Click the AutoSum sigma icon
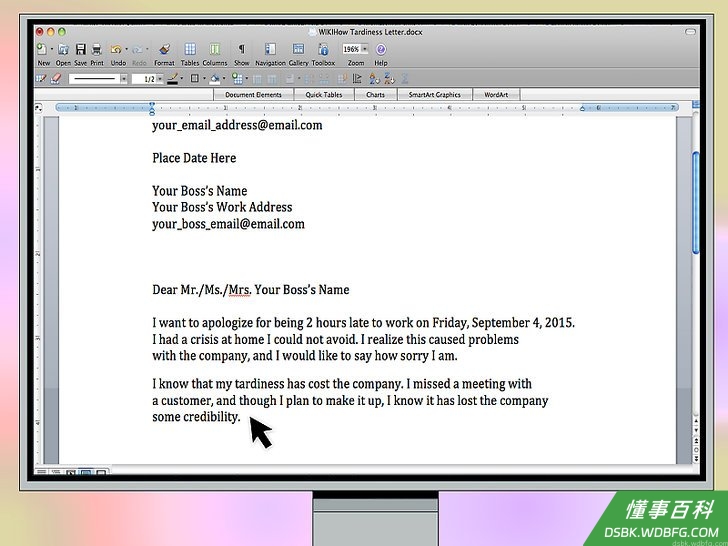Image resolution: width=728 pixels, height=546 pixels. click(x=404, y=79)
